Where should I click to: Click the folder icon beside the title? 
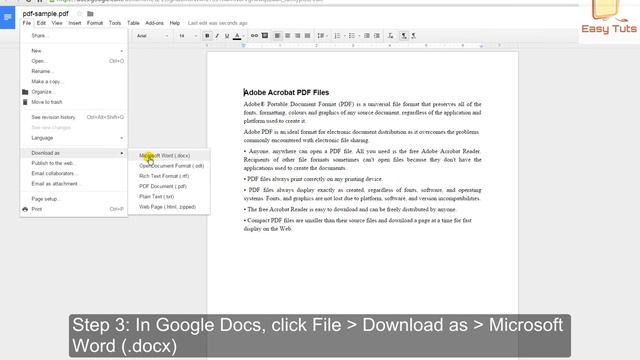pos(90,14)
